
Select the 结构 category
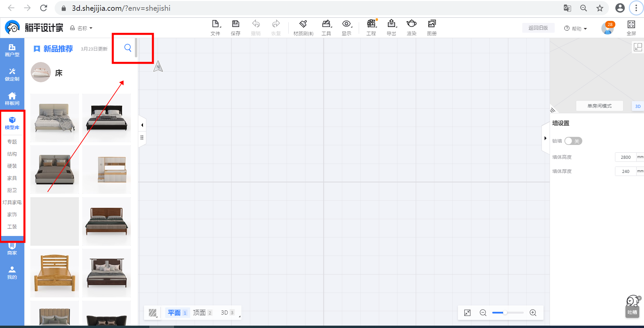[x=12, y=154]
